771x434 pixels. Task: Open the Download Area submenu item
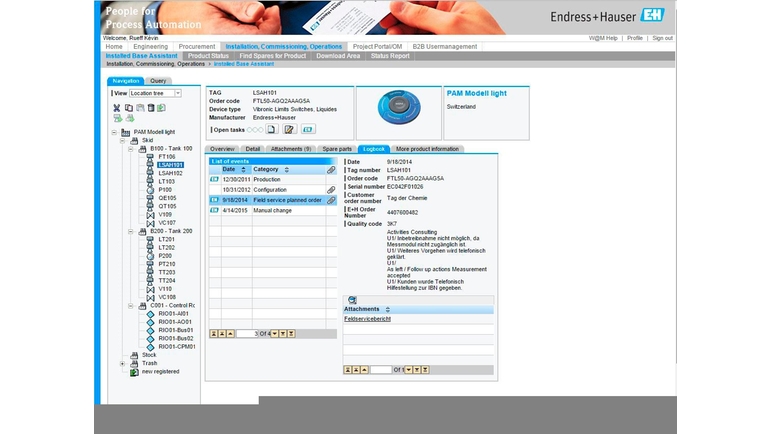338,56
